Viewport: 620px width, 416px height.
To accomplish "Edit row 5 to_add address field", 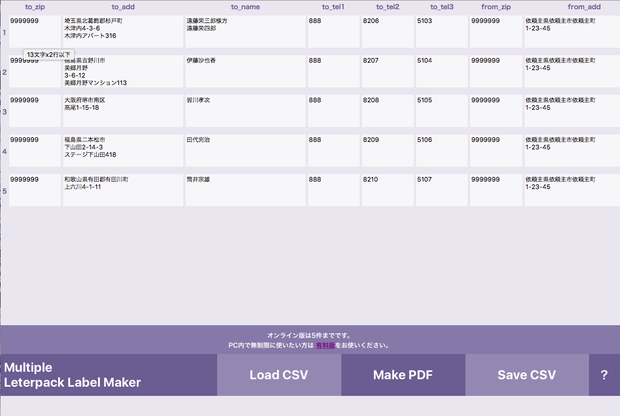I will [x=123, y=190].
